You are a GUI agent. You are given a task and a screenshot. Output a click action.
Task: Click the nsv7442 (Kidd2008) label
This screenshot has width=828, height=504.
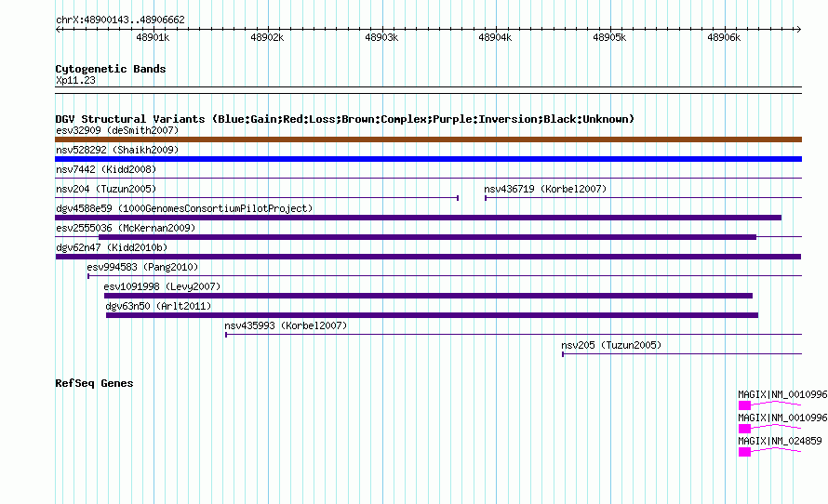pyautogui.click(x=106, y=169)
